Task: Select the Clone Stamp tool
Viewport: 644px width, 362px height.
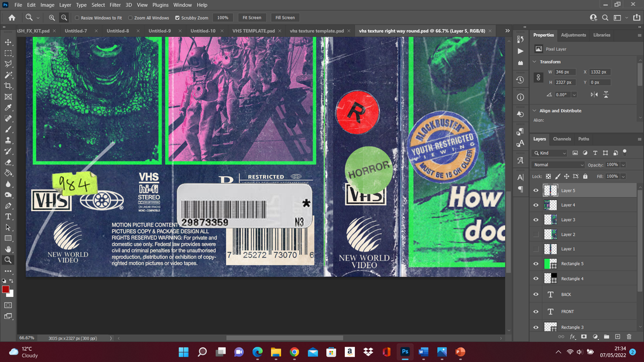Action: 8,140
